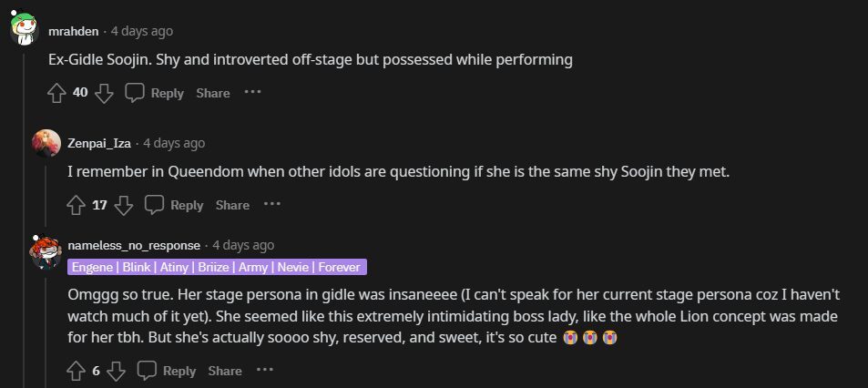The image size is (868, 388).
Task: Reply to Zenpai_Iza's comment
Action: click(175, 205)
